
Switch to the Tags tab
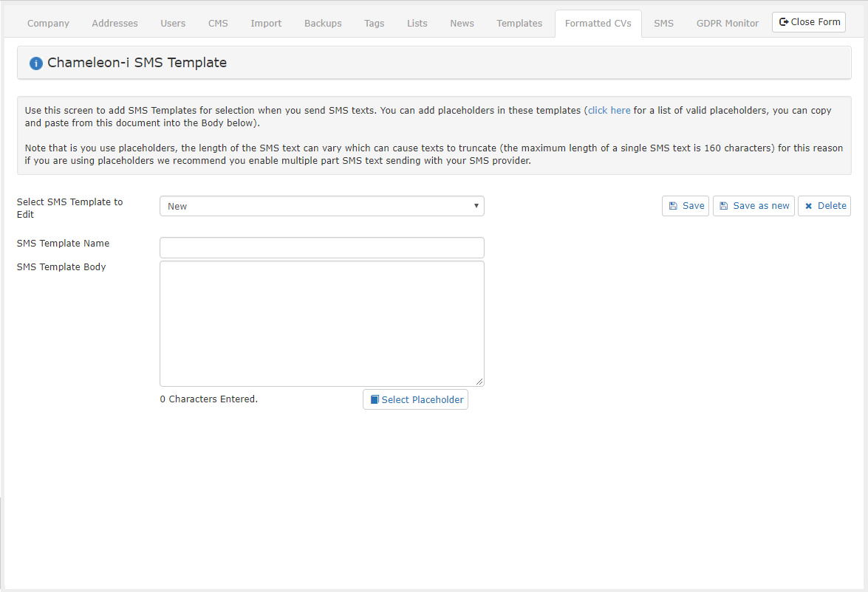coord(375,23)
